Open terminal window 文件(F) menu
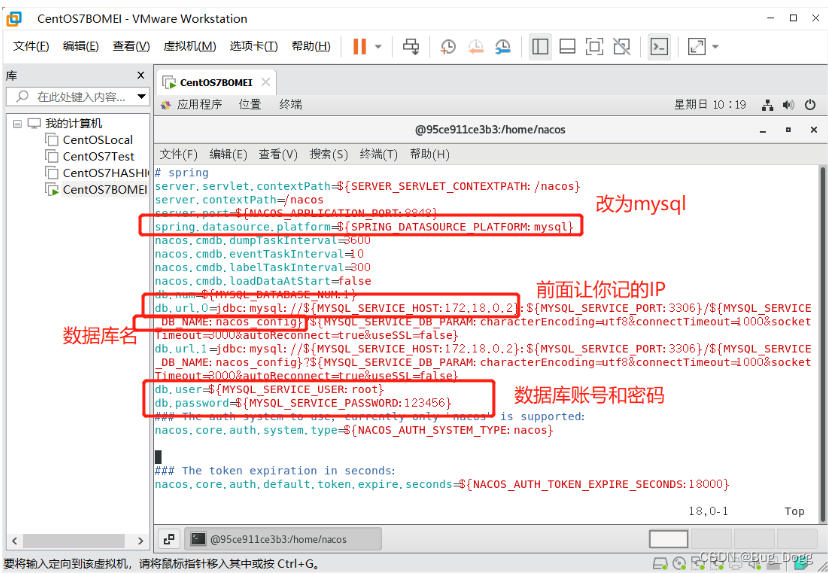828x574 pixels. click(x=178, y=154)
